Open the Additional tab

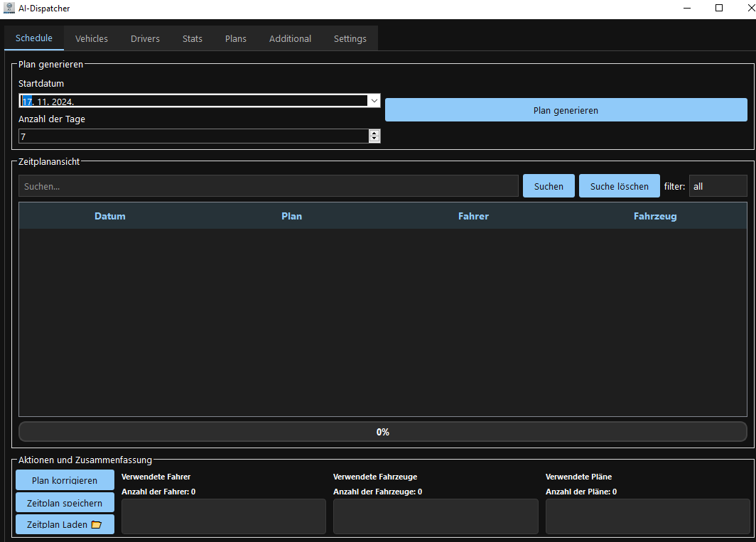pyautogui.click(x=290, y=38)
